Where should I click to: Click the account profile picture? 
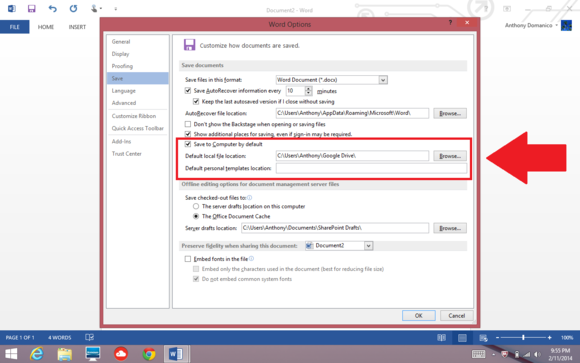tap(566, 26)
